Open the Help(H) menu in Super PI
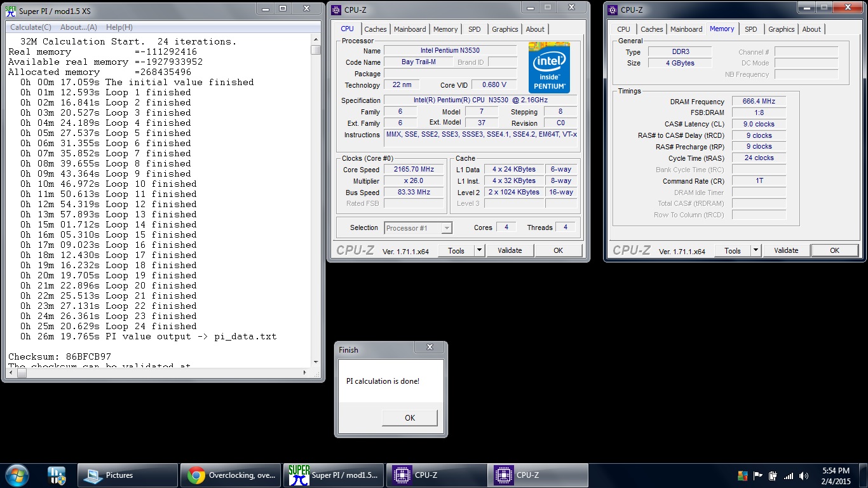This screenshot has height=488, width=868. click(x=119, y=27)
